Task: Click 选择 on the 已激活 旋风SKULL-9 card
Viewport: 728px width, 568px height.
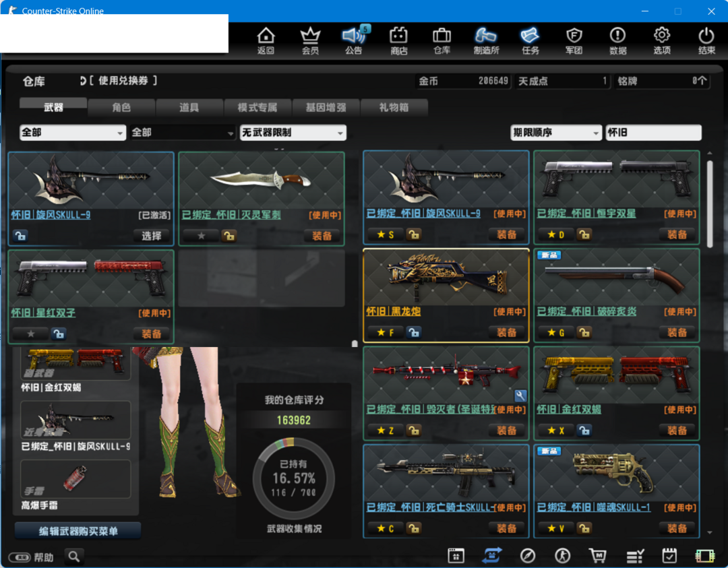Action: point(152,236)
